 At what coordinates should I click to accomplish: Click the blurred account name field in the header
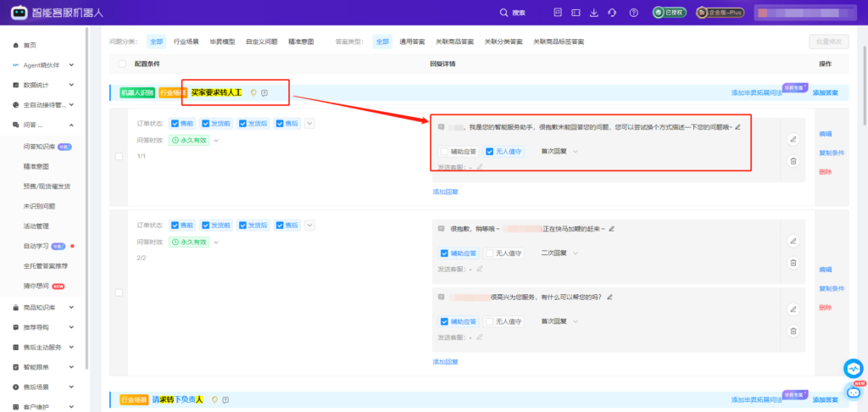(x=805, y=13)
